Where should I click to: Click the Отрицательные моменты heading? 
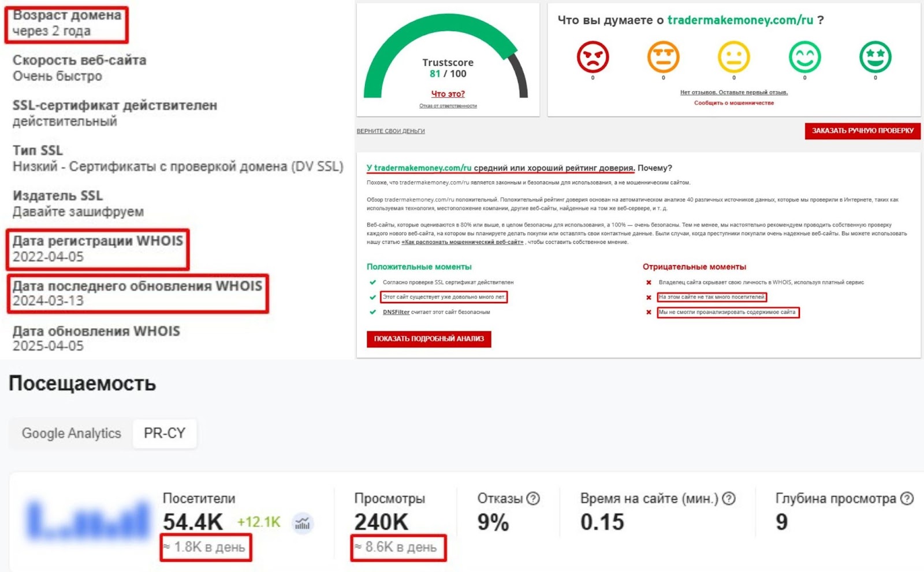point(695,267)
